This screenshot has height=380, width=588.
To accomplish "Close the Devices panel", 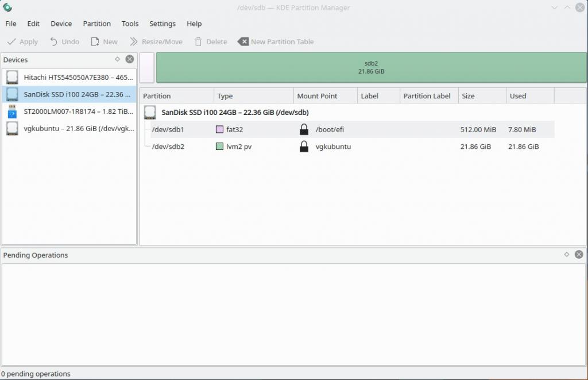I will pos(130,59).
